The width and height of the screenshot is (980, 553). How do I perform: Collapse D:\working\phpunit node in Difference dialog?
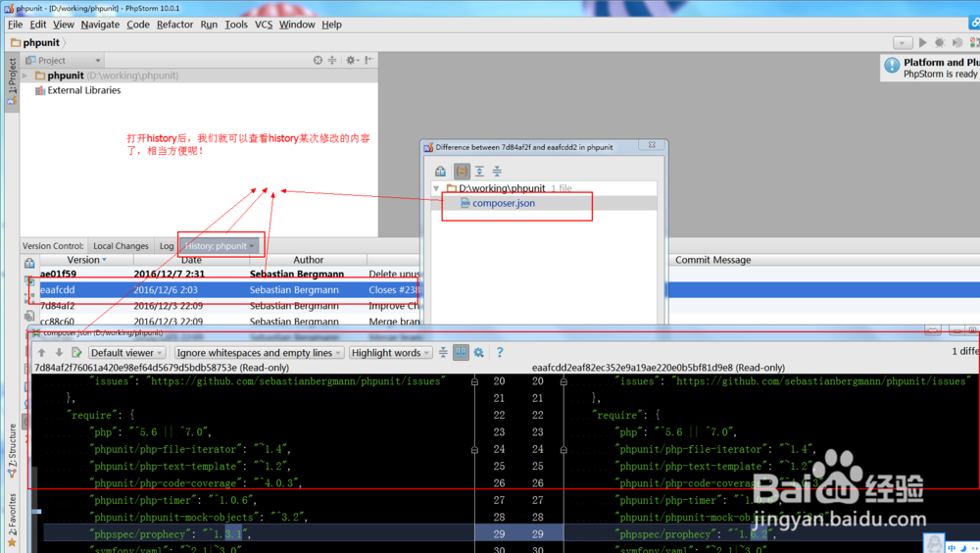436,188
